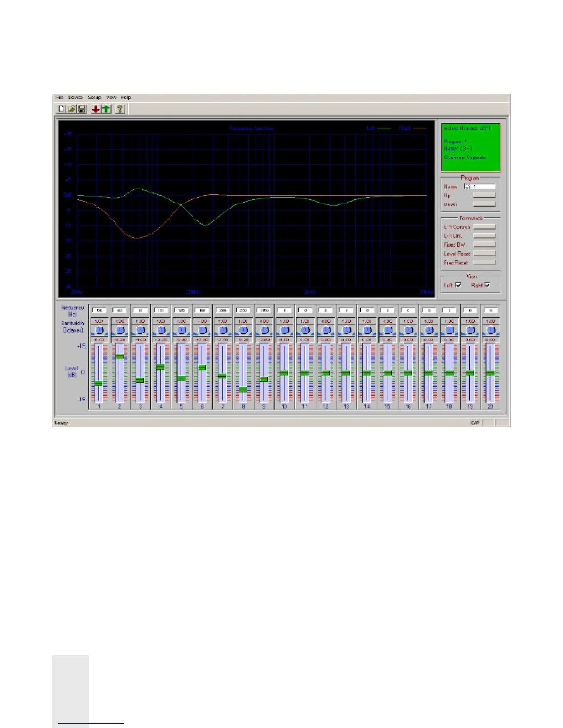Click the band 2 frequency input field
This screenshot has width=563, height=728.
coord(120,310)
